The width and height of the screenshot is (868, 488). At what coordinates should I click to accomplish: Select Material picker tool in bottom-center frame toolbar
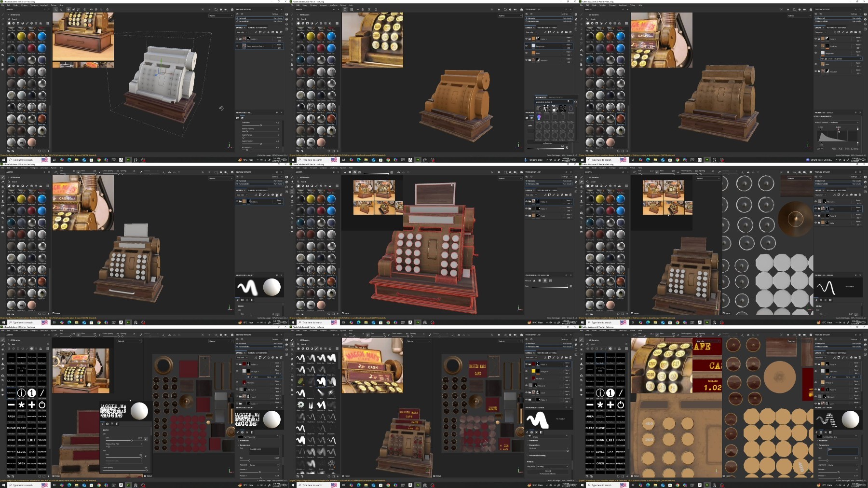click(x=292, y=369)
